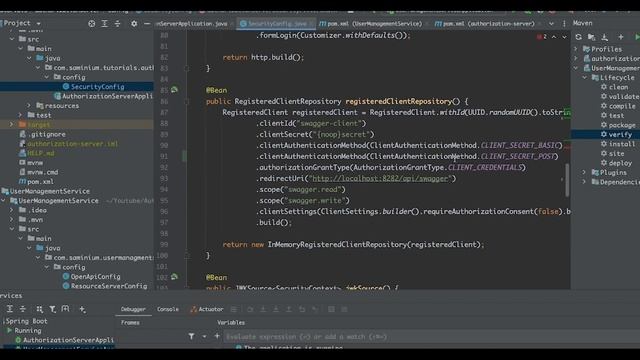Add service with plus icon in Services

point(82,309)
